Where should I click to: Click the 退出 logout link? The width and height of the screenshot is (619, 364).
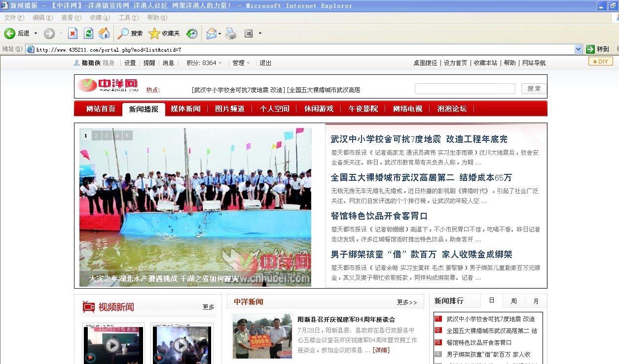pyautogui.click(x=265, y=63)
